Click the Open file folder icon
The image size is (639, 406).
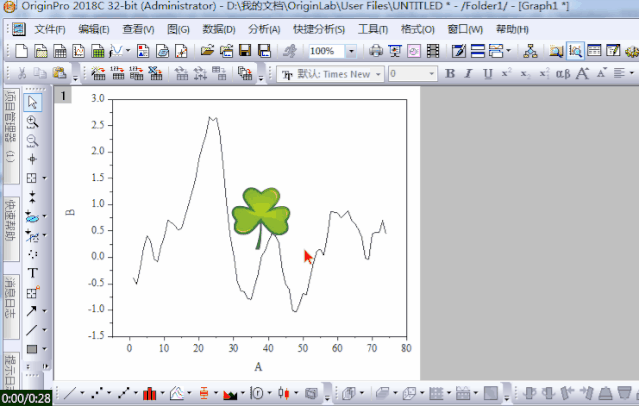coord(206,50)
